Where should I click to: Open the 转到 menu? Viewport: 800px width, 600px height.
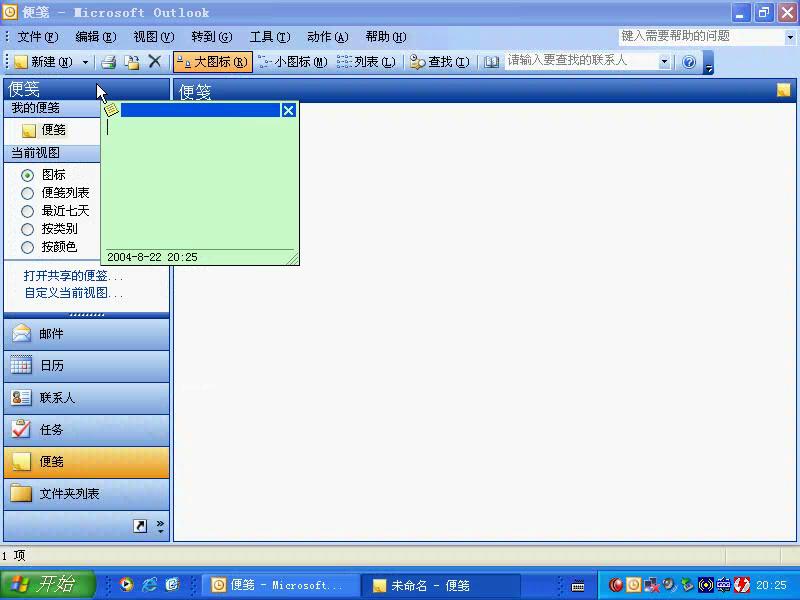(x=212, y=37)
